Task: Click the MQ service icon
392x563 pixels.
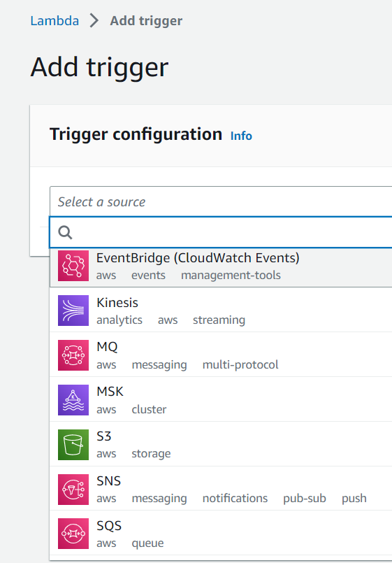Action: click(x=73, y=355)
